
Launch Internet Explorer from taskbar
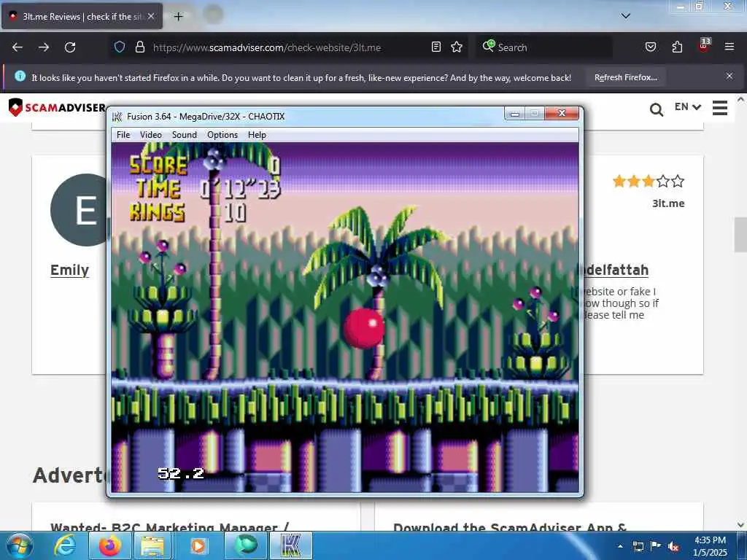65,545
